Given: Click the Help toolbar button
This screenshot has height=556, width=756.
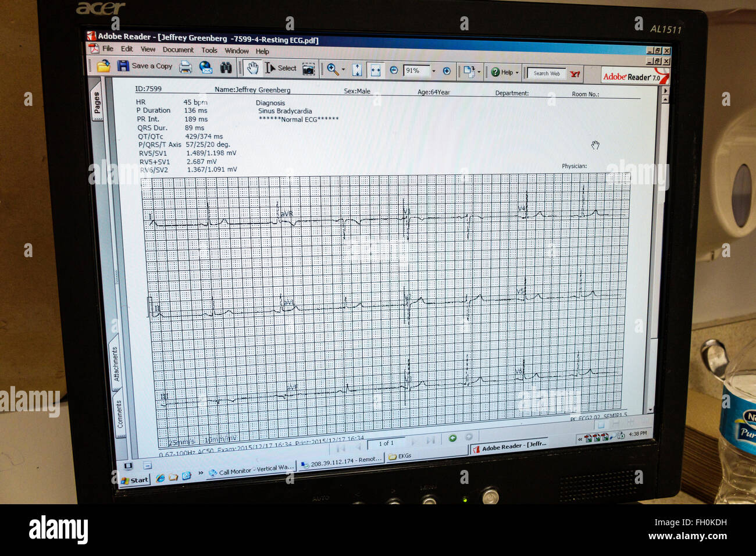Looking at the screenshot, I should 502,72.
